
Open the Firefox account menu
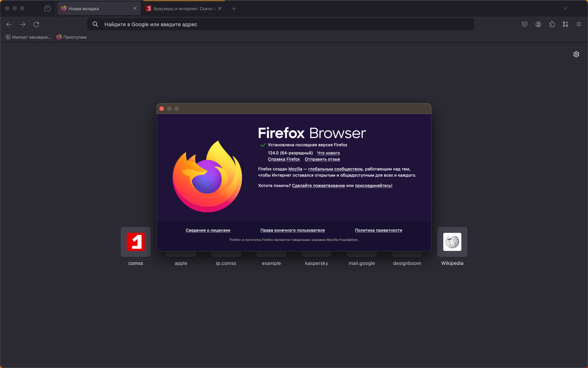tap(539, 24)
